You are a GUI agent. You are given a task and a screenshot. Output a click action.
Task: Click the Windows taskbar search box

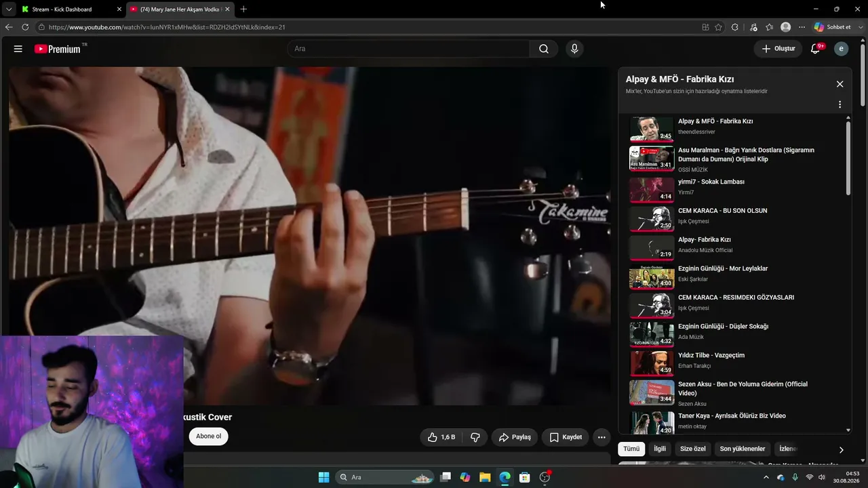(x=384, y=477)
